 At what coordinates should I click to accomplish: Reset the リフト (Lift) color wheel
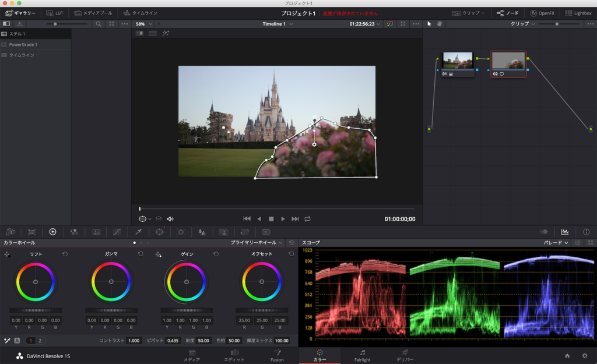pyautogui.click(x=64, y=254)
